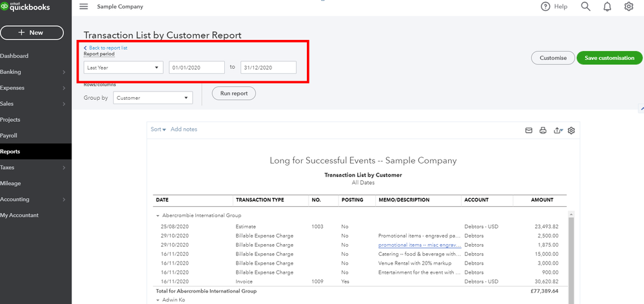
Task: Click the export report icon
Action: pos(558,130)
